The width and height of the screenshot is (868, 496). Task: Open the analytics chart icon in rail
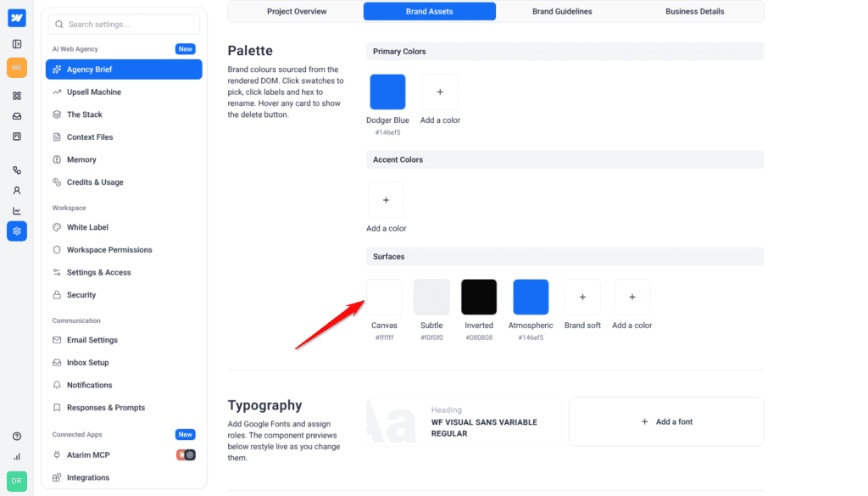[17, 211]
